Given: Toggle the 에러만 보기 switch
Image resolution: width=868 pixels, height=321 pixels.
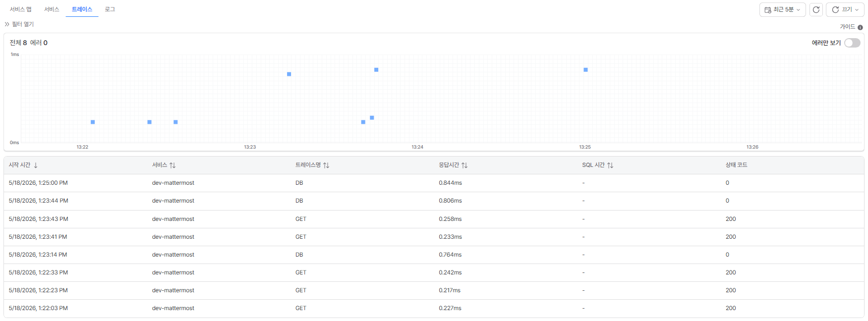Looking at the screenshot, I should (852, 43).
